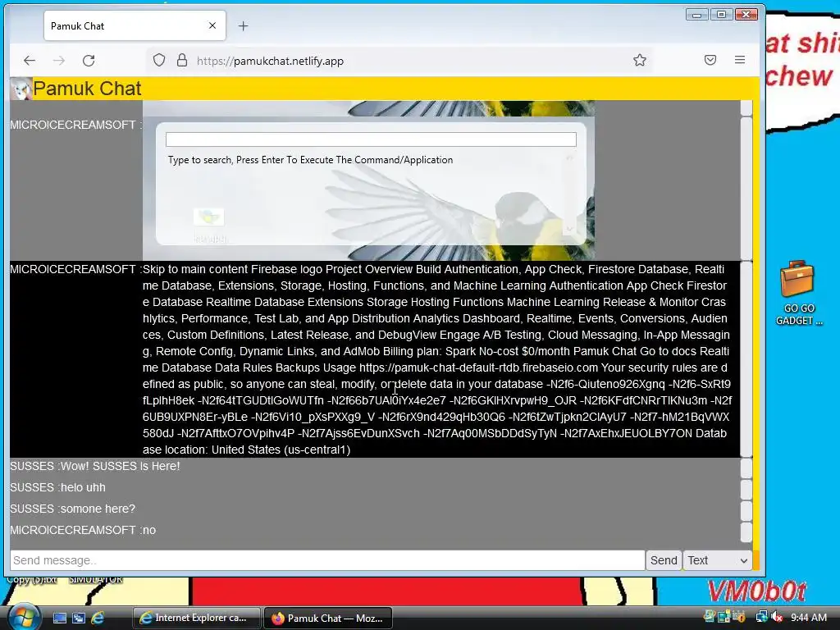
Task: Go back with the browser back arrow
Action: coord(30,61)
